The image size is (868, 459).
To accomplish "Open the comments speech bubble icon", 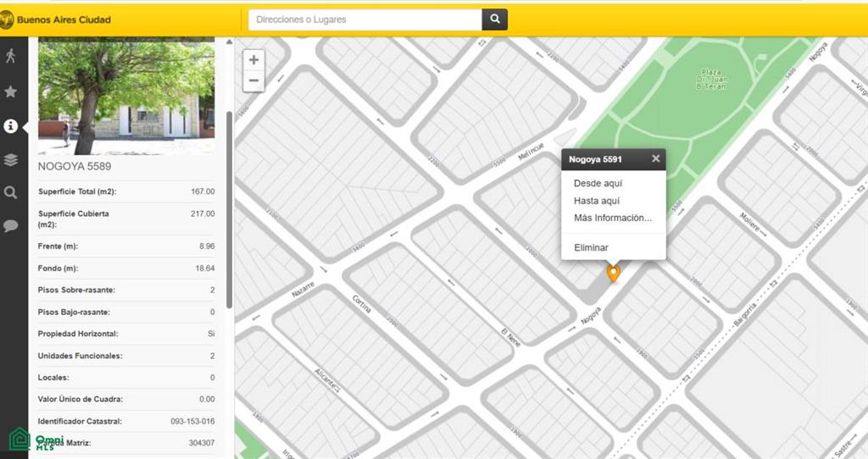I will coord(10,225).
